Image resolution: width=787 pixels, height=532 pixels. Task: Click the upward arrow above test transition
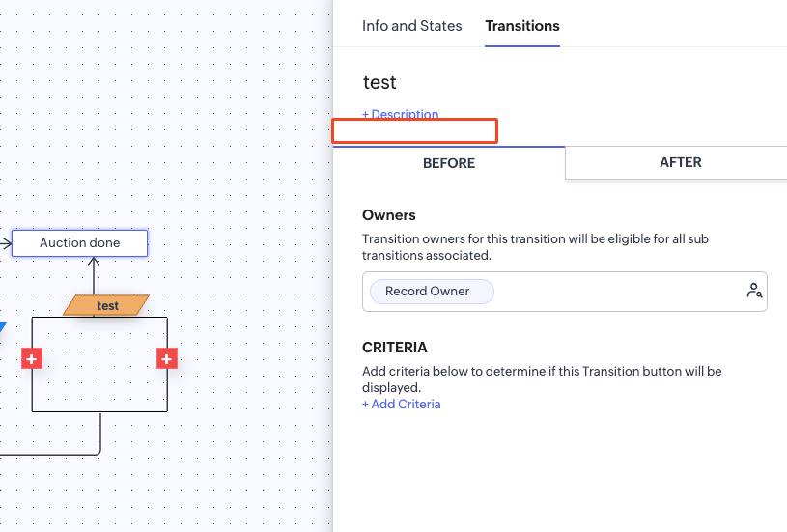[x=94, y=275]
